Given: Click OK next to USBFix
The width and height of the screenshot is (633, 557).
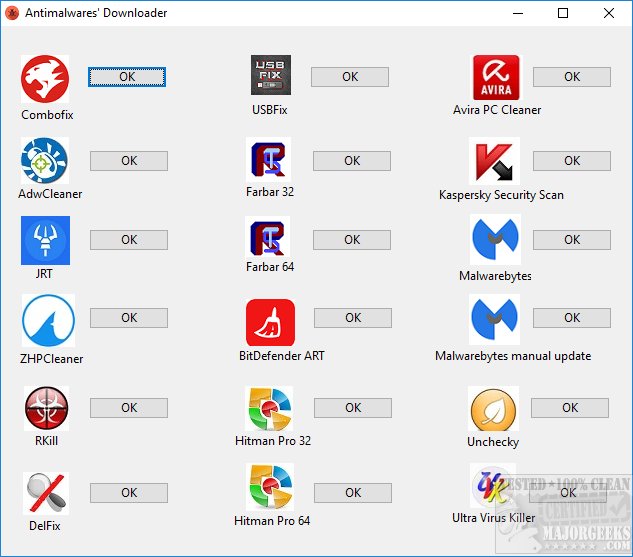Looking at the screenshot, I should point(350,77).
